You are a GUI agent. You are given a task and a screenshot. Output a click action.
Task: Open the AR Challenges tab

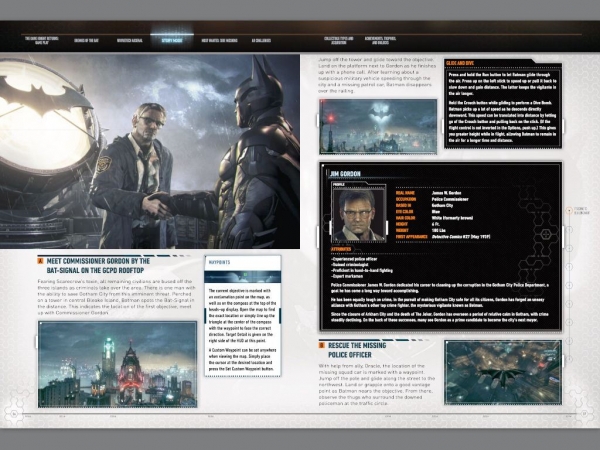click(261, 41)
